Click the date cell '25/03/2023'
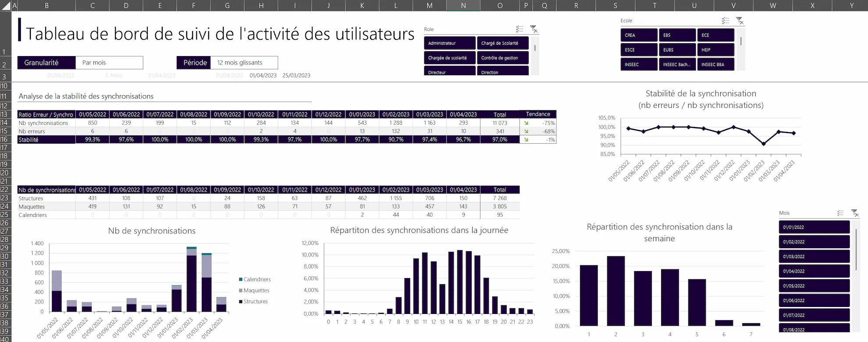 pyautogui.click(x=296, y=75)
